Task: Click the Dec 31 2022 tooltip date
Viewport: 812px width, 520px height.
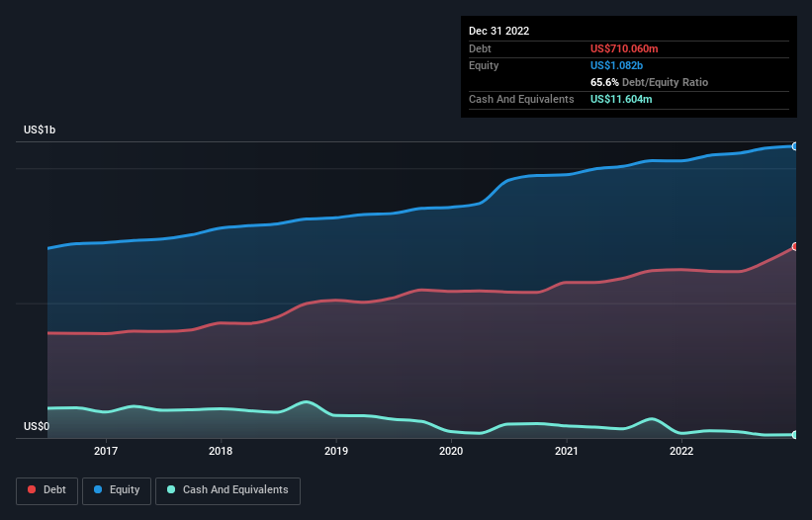Action: tap(498, 31)
